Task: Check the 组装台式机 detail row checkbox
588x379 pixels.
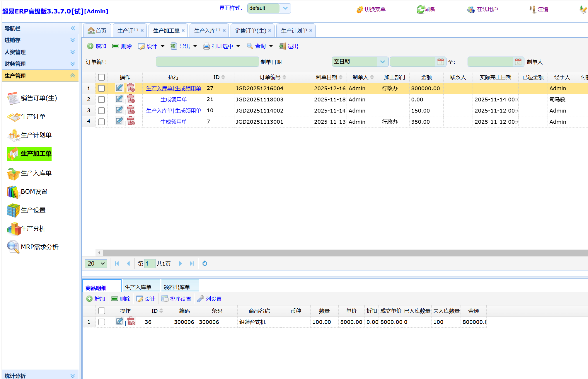Action: pyautogui.click(x=102, y=322)
